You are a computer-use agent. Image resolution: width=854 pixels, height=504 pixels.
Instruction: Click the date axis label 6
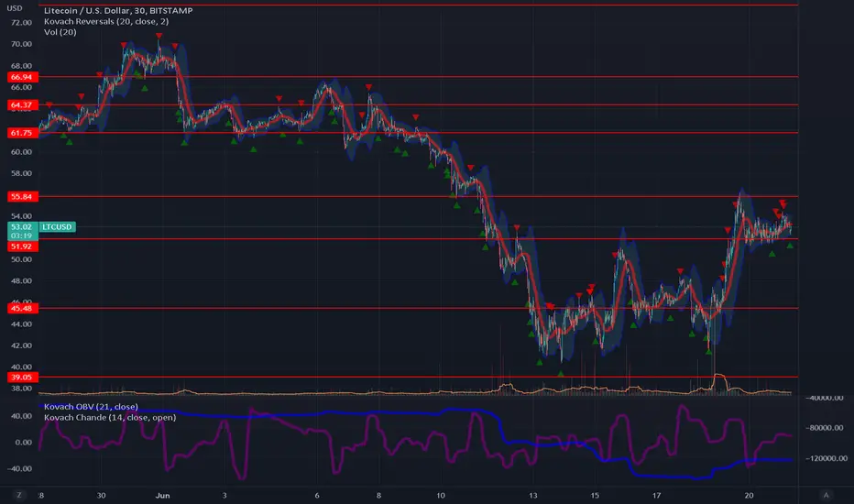tap(317, 495)
